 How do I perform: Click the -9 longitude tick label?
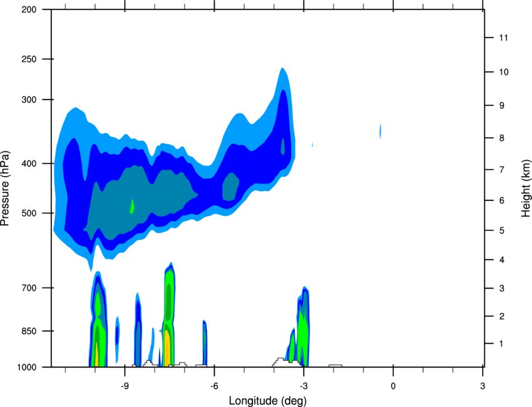125,386
